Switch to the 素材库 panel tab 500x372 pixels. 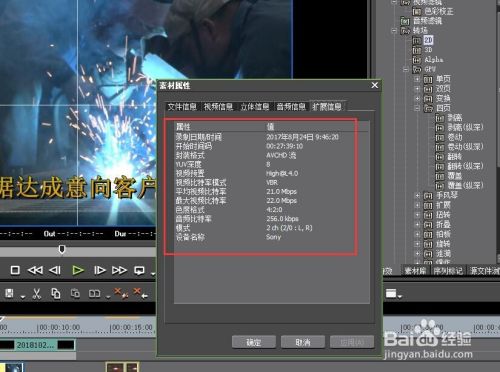click(x=415, y=271)
